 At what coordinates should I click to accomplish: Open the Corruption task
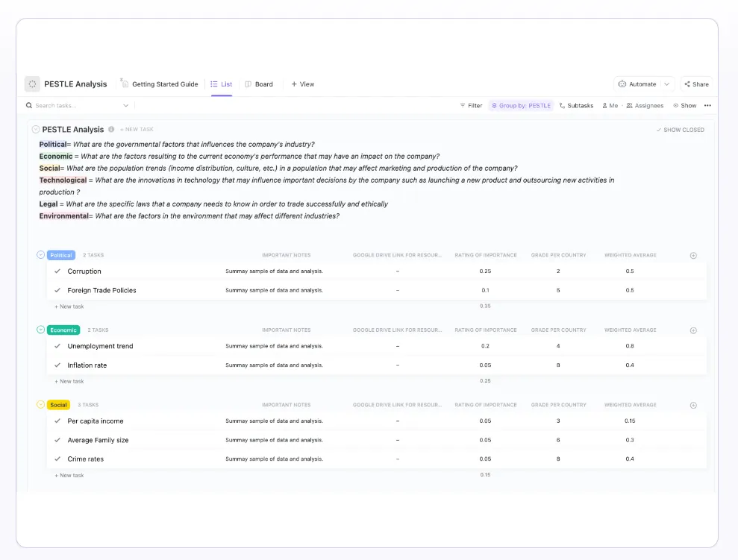84,271
